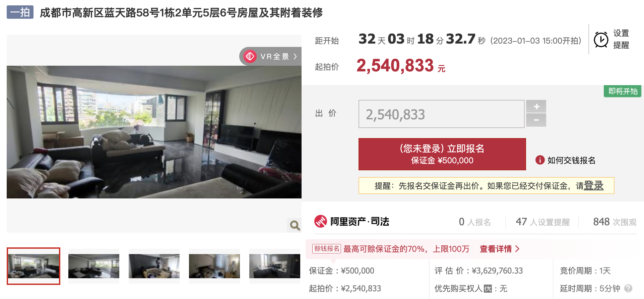Click the 登录 login link
This screenshot has width=644, height=299.
(593, 185)
